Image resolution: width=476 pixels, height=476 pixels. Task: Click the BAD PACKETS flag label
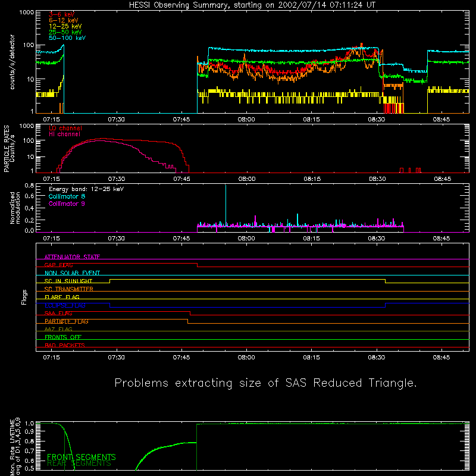65,345
